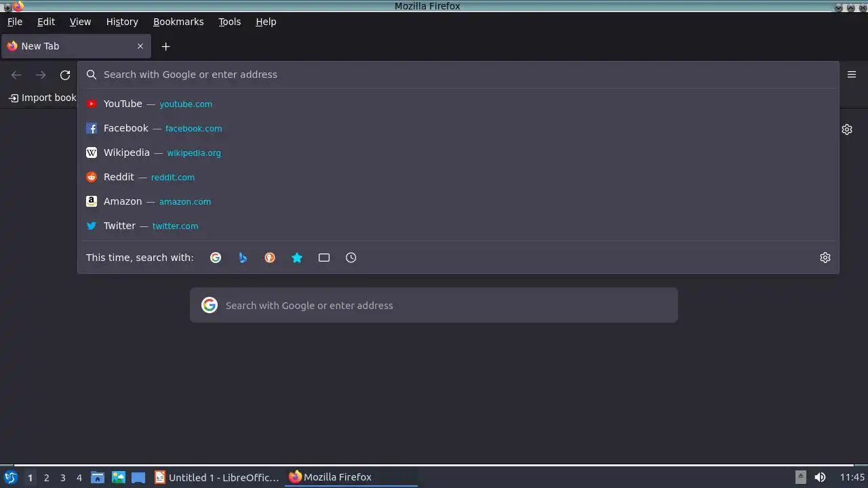Switch to virtual desktop 2
868x488 pixels.
(x=46, y=477)
